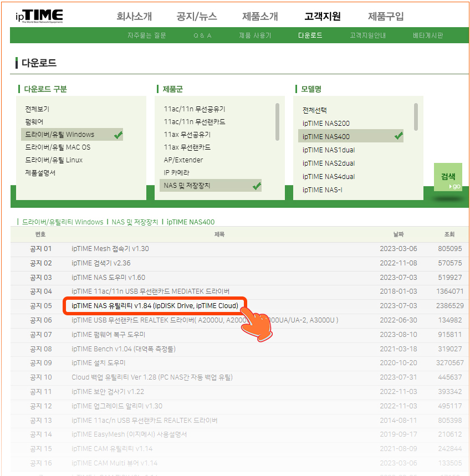This screenshot has width=470, height=476.
Task: Open the 제품구입 main menu
Action: 386,16
